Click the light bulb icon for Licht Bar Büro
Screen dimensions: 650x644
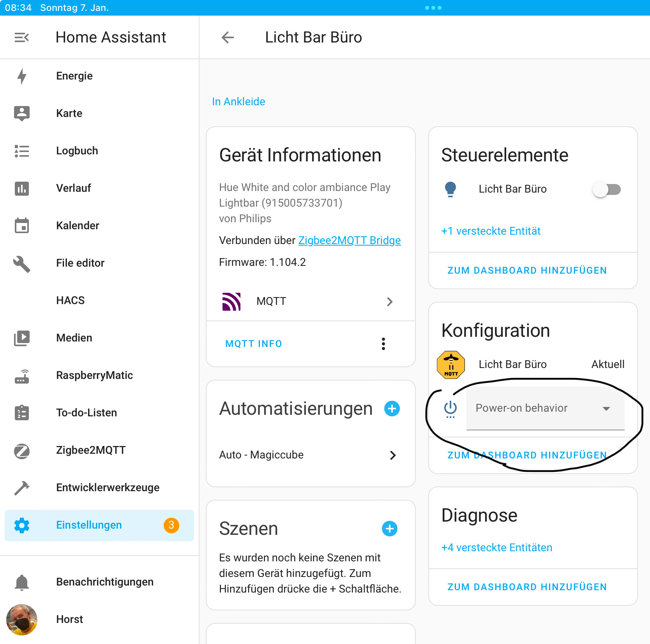(450, 189)
